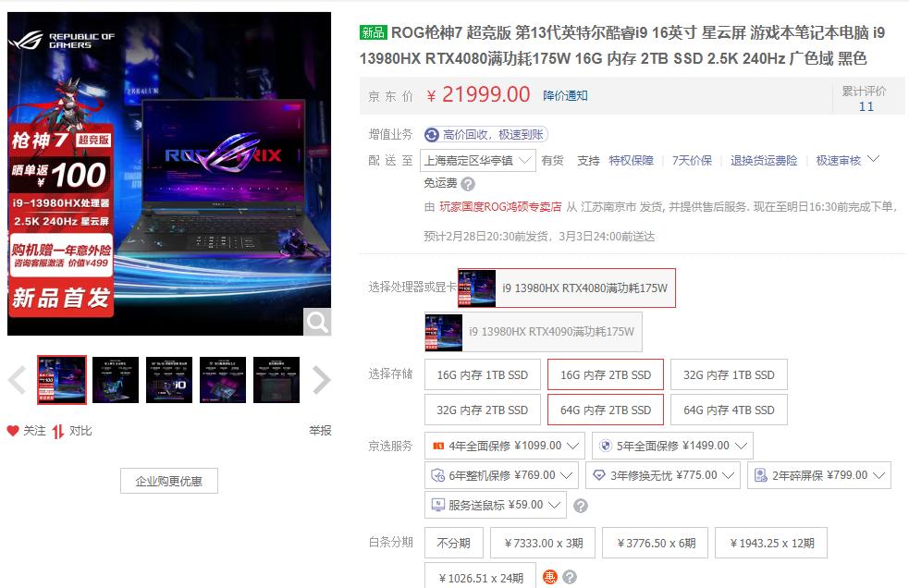Click the magnifier icon on product image
The image size is (909, 588).
317,321
